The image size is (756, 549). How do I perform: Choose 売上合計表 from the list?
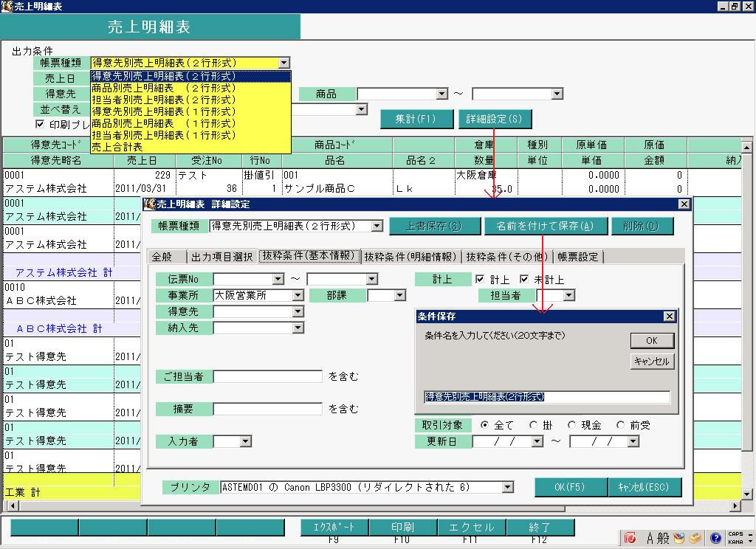(191, 147)
